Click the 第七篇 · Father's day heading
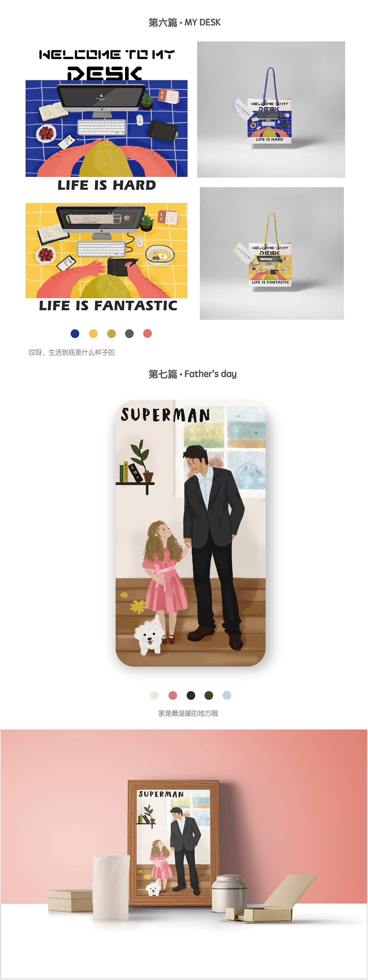Viewport: 368px width, 980px height. coord(192,374)
